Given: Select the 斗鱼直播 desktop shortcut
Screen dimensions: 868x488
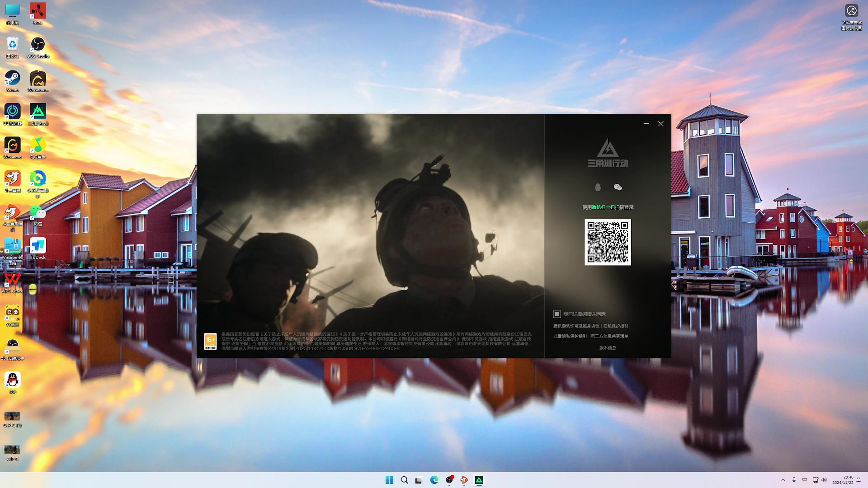Looking at the screenshot, I should [x=13, y=181].
